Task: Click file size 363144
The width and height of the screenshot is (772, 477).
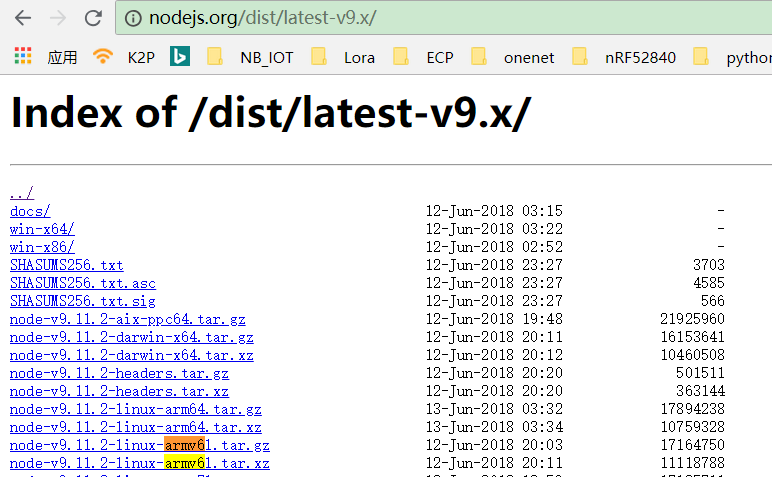Action: pos(700,391)
